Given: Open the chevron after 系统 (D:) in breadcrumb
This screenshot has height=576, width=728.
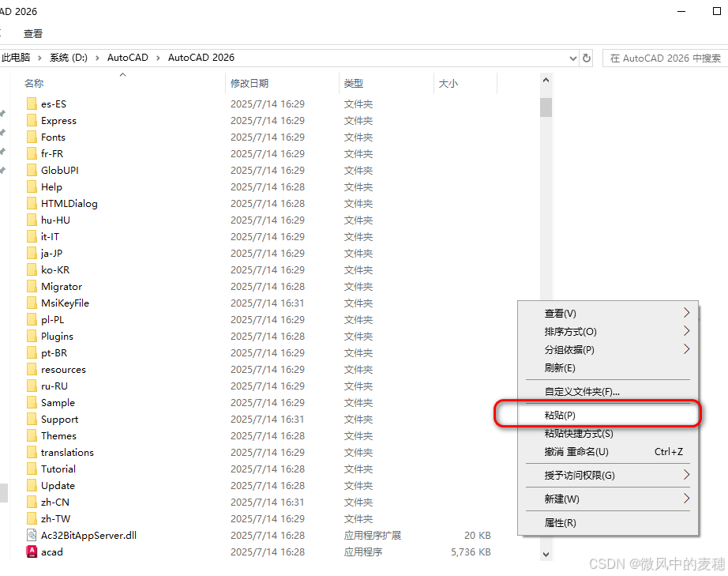Looking at the screenshot, I should pos(97,58).
